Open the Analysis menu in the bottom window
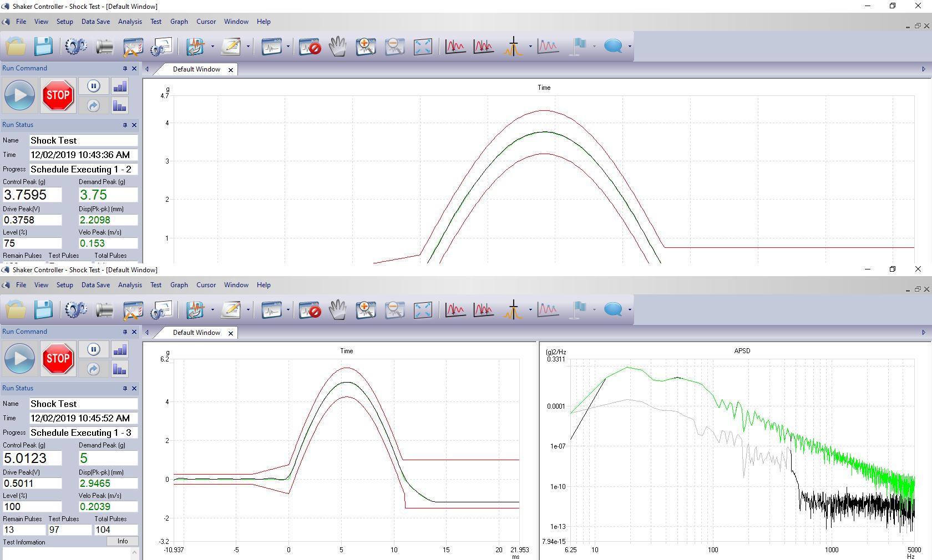Screen dimensions: 932x560 pyautogui.click(x=130, y=285)
